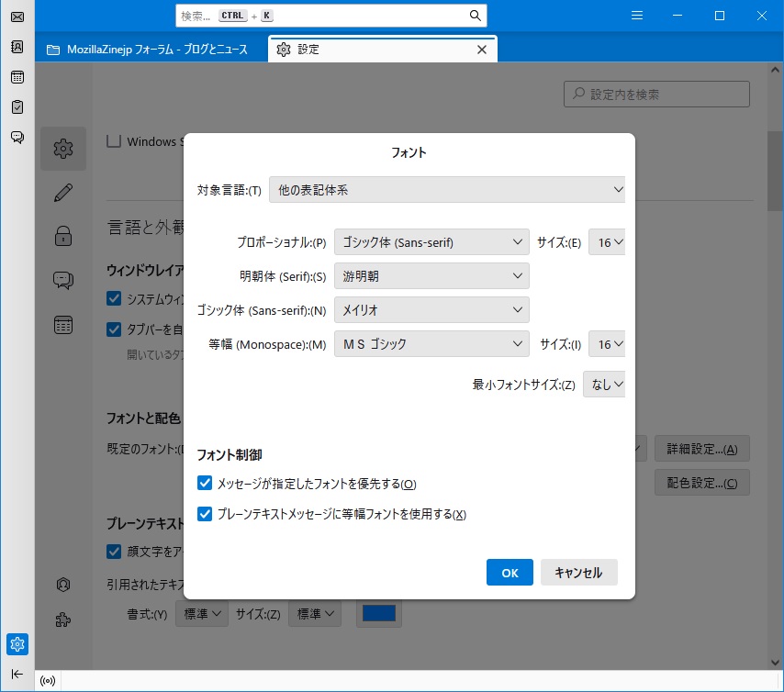
Task: Click the blue quoted text color swatch
Action: coord(379,613)
